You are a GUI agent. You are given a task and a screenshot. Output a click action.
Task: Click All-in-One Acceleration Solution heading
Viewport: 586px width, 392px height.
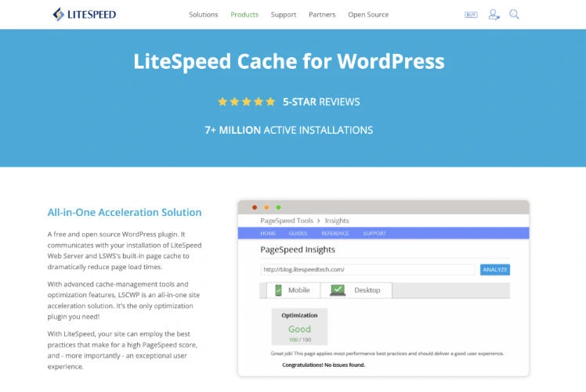(125, 212)
